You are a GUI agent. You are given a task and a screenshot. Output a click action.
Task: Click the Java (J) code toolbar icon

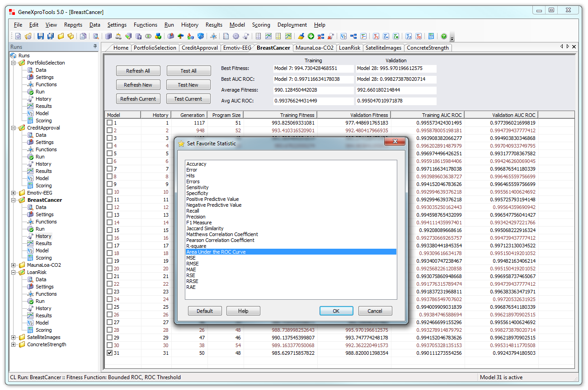(409, 36)
